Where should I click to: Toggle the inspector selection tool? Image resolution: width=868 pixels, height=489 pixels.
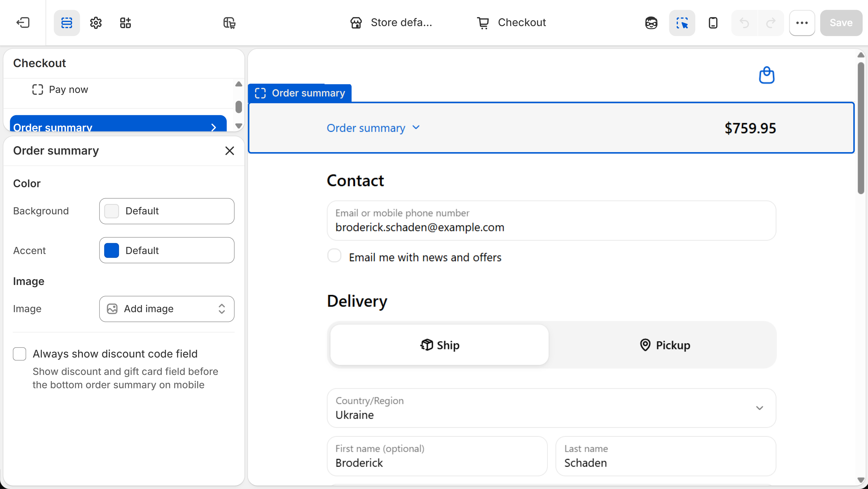682,23
